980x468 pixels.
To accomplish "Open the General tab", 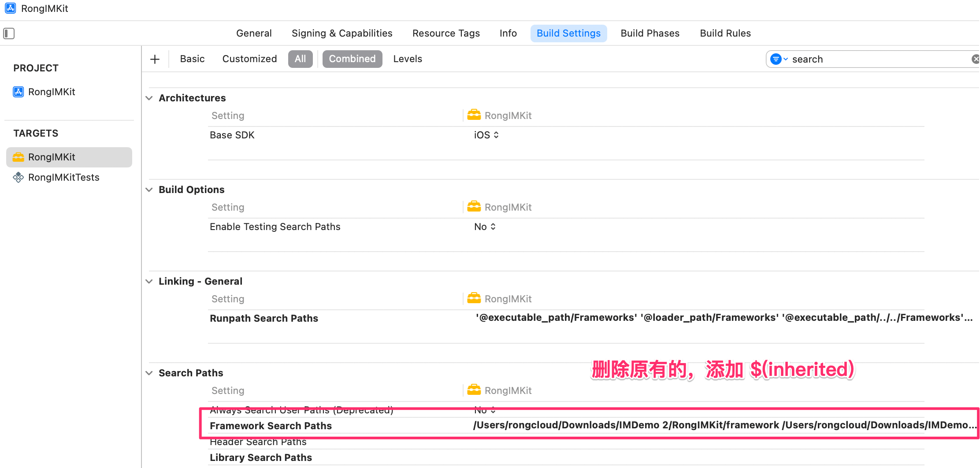I will tap(254, 33).
